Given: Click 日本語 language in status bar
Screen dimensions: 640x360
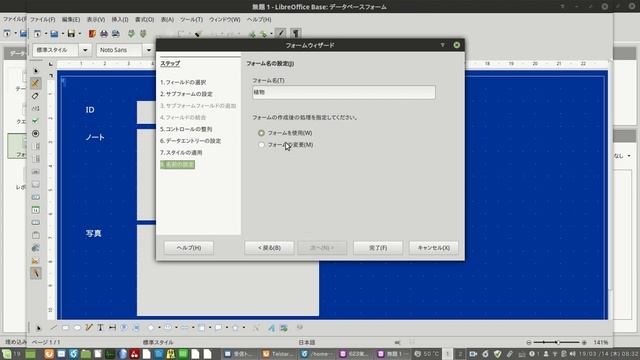Looking at the screenshot, I should click(x=307, y=342).
